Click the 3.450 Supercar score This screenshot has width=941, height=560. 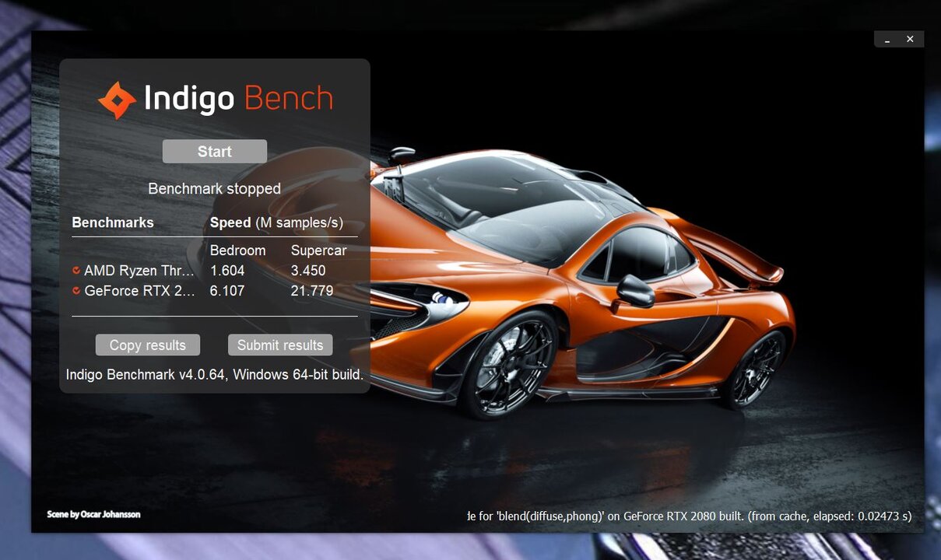(308, 271)
